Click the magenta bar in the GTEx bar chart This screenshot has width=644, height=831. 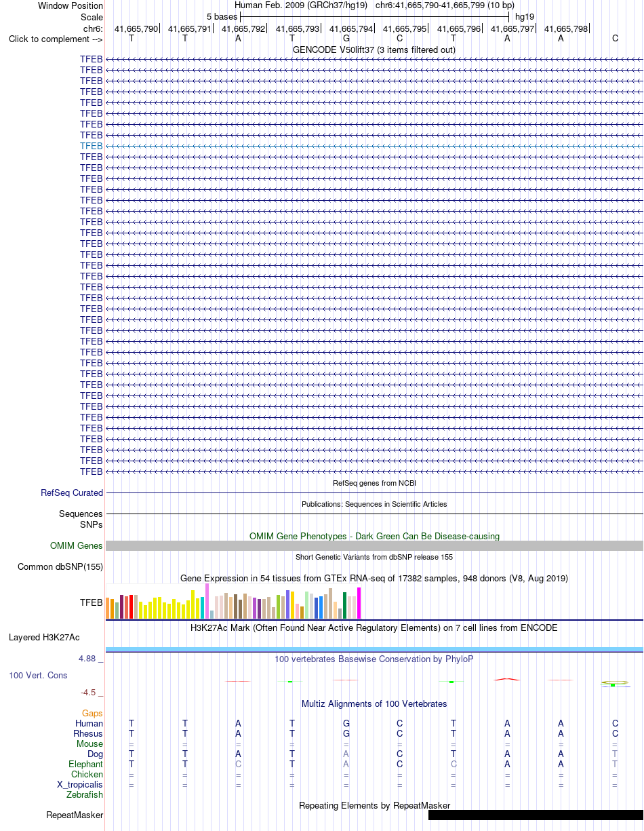click(359, 603)
